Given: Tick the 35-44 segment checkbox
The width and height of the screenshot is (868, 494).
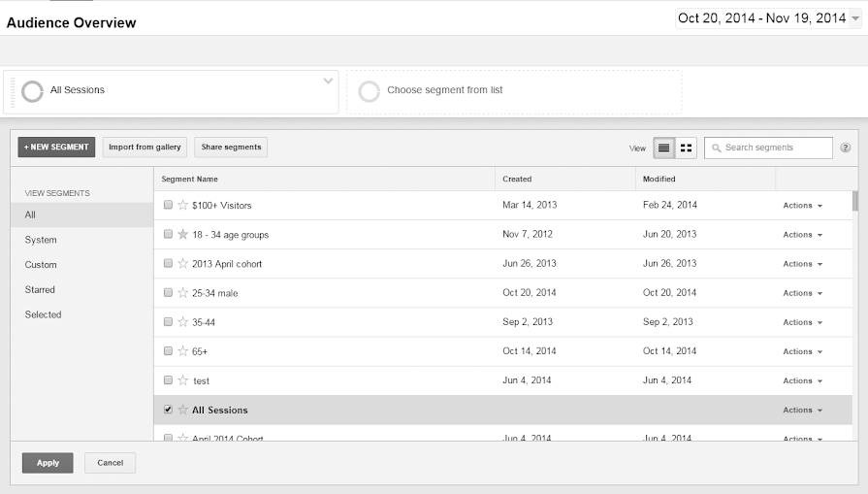Looking at the screenshot, I should click(x=168, y=322).
